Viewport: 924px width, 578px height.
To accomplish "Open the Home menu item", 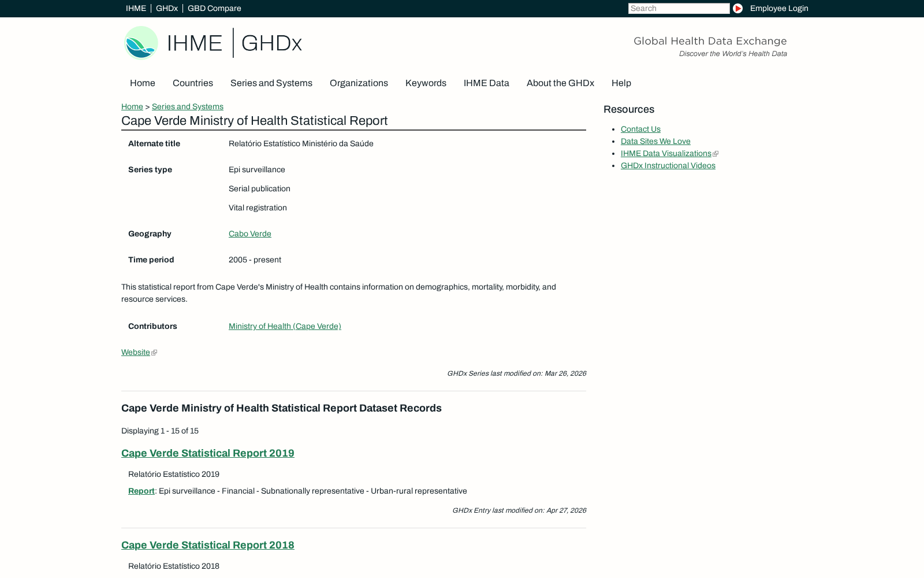I will click(143, 83).
